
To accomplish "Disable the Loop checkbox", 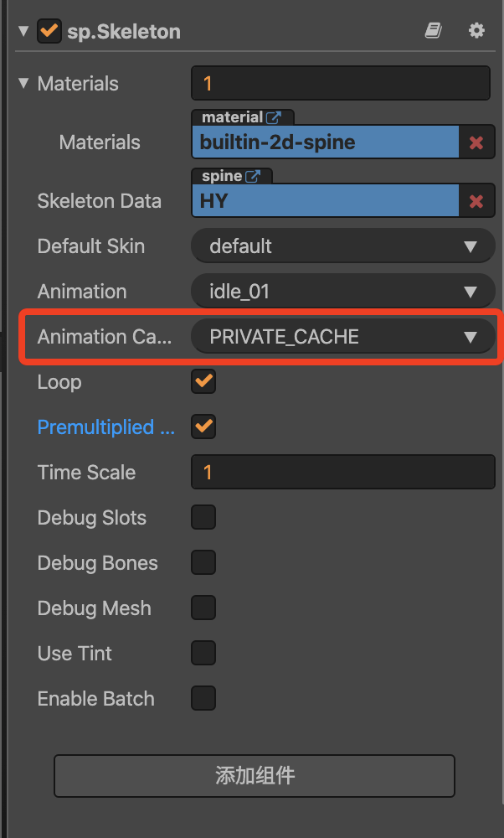I will (x=203, y=382).
